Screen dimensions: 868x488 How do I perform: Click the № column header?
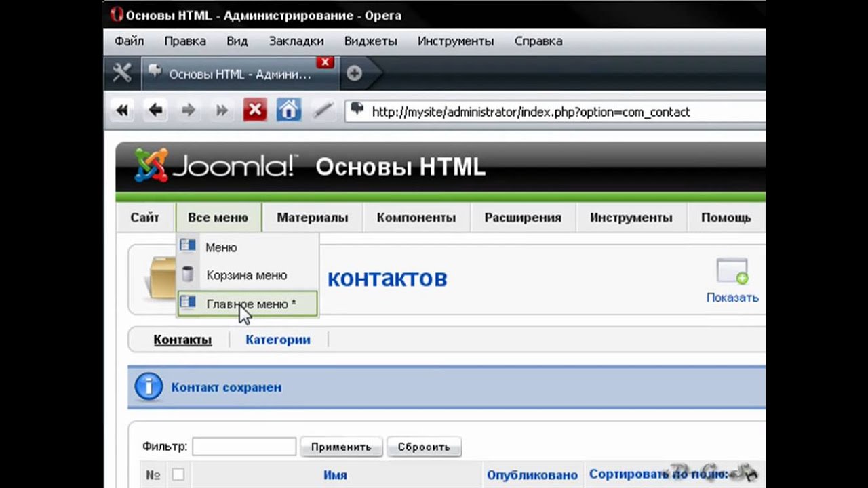[153, 476]
